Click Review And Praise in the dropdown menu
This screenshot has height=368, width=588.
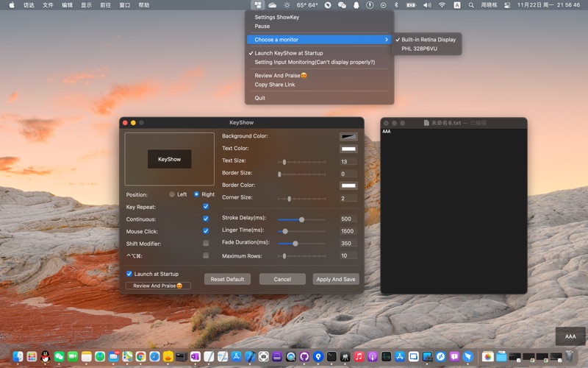point(320,76)
